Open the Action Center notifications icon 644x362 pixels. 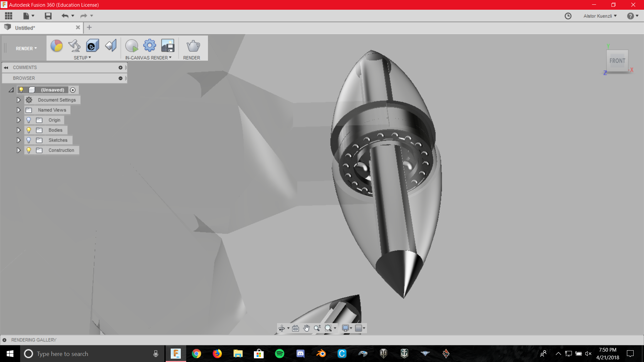point(630,354)
